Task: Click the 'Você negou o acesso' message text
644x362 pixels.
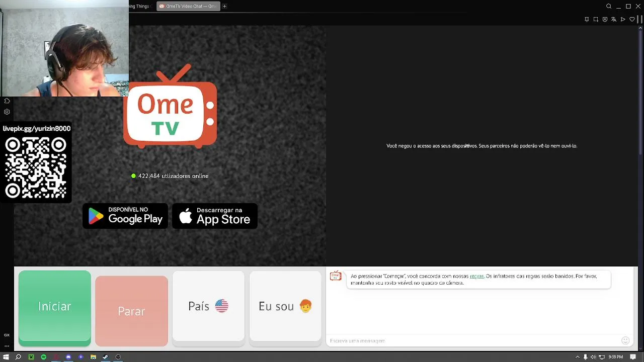Action: [x=481, y=146]
